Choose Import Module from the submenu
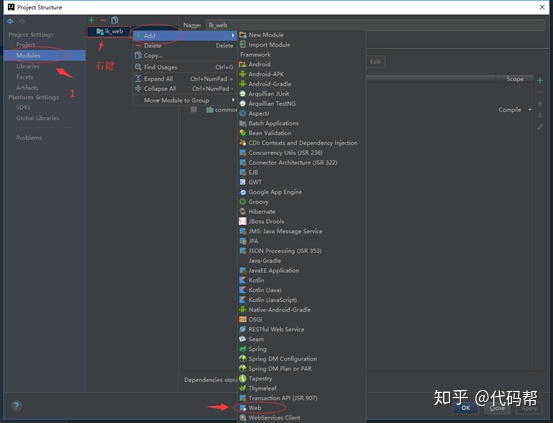This screenshot has height=423, width=553. 302,44
